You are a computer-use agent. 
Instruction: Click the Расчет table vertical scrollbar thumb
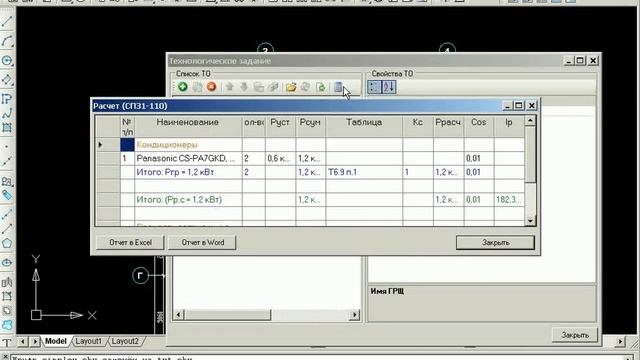(530, 154)
